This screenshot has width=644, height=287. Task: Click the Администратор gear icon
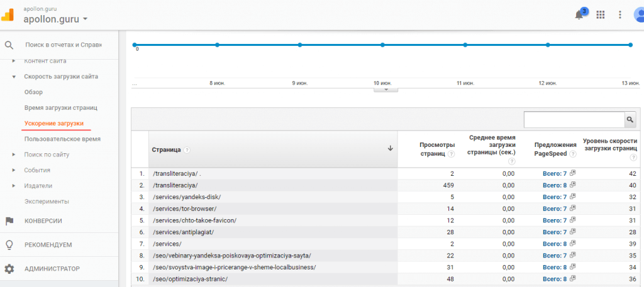[x=9, y=269]
